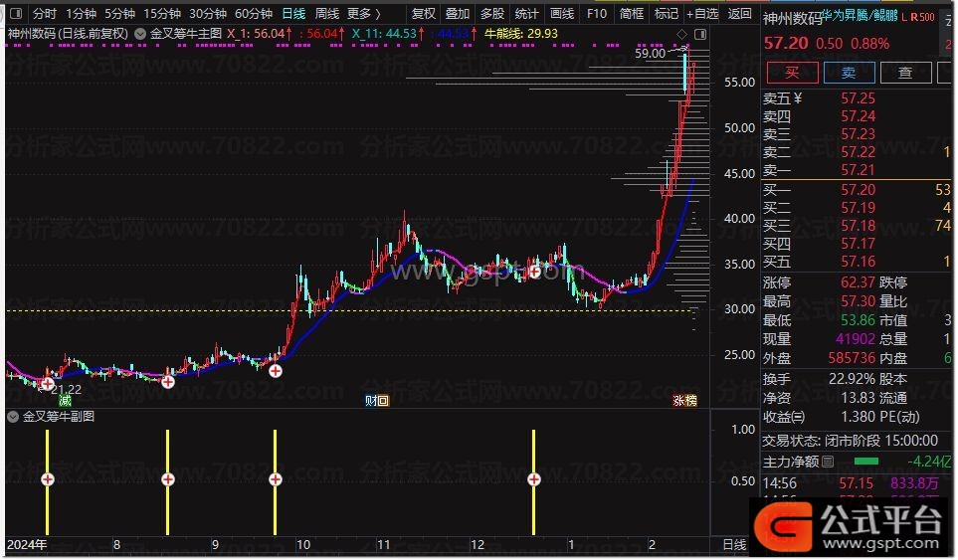Viewport: 958px width, 560px height.
Task: Click the X_1: 56.04 indicator value
Action: [259, 34]
